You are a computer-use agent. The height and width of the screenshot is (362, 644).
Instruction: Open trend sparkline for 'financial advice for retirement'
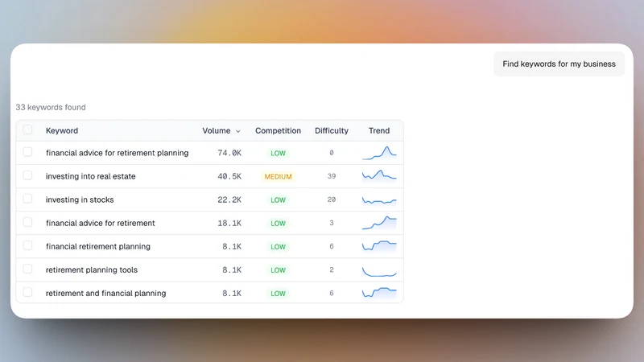[379, 223]
